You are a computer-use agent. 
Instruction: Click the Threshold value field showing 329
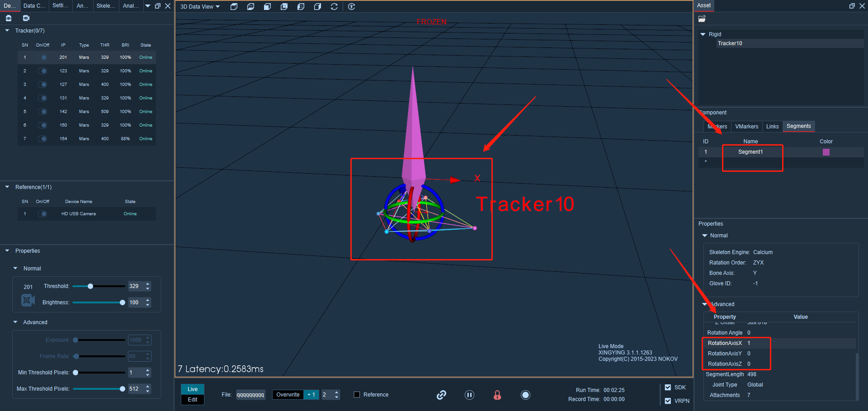click(136, 286)
